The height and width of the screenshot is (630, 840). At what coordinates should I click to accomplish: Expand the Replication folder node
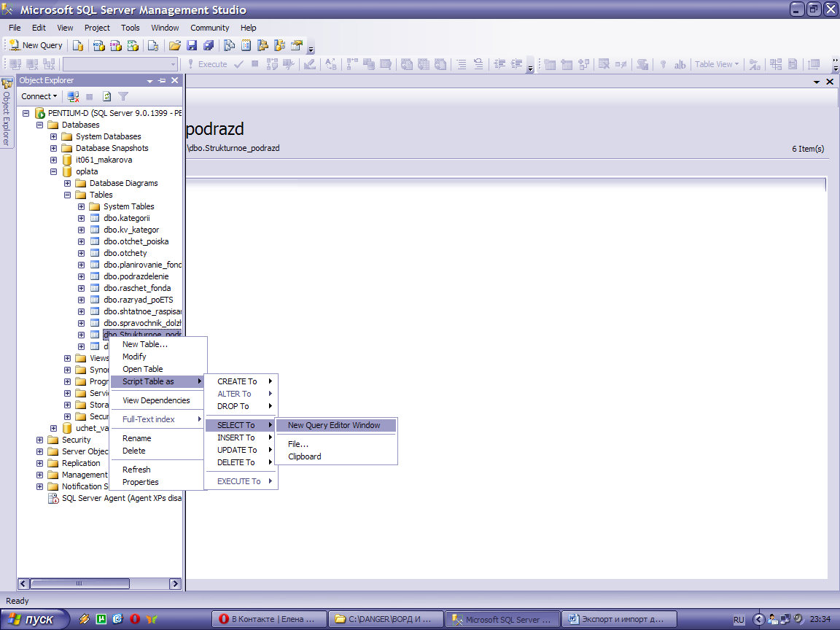point(39,463)
